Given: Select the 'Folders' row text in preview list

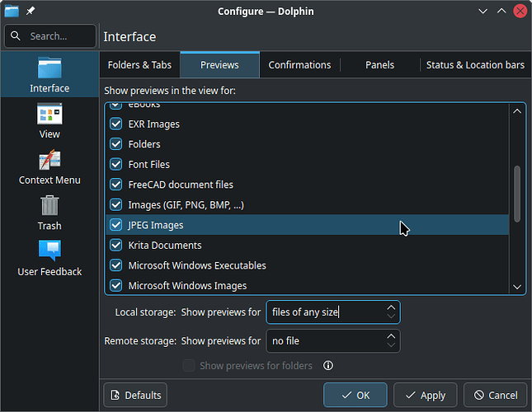Looking at the screenshot, I should click(144, 144).
